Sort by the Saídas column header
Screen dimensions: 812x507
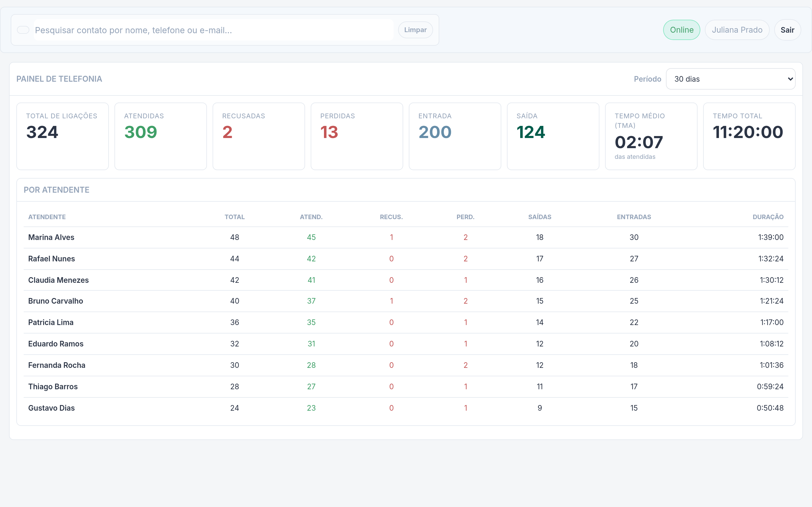tap(540, 217)
